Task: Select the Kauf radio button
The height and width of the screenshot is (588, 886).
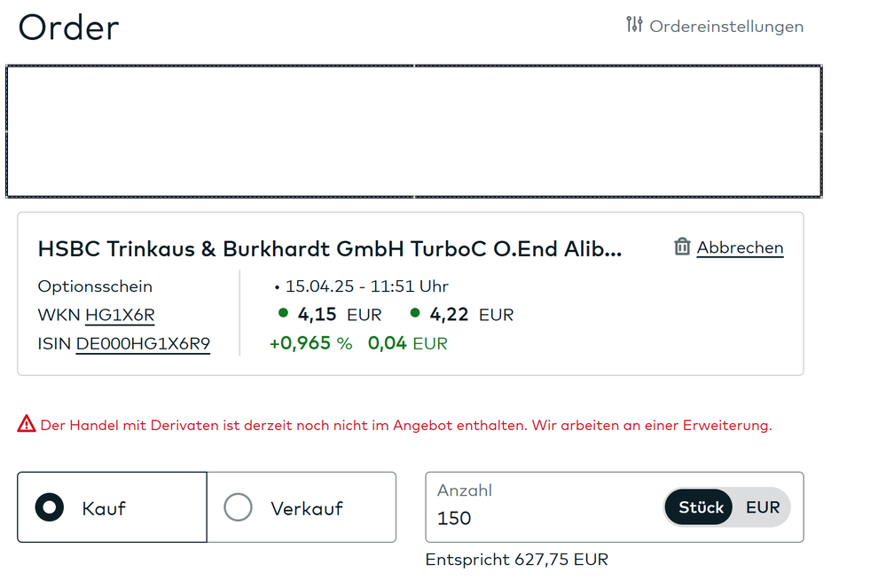Action: [x=50, y=507]
